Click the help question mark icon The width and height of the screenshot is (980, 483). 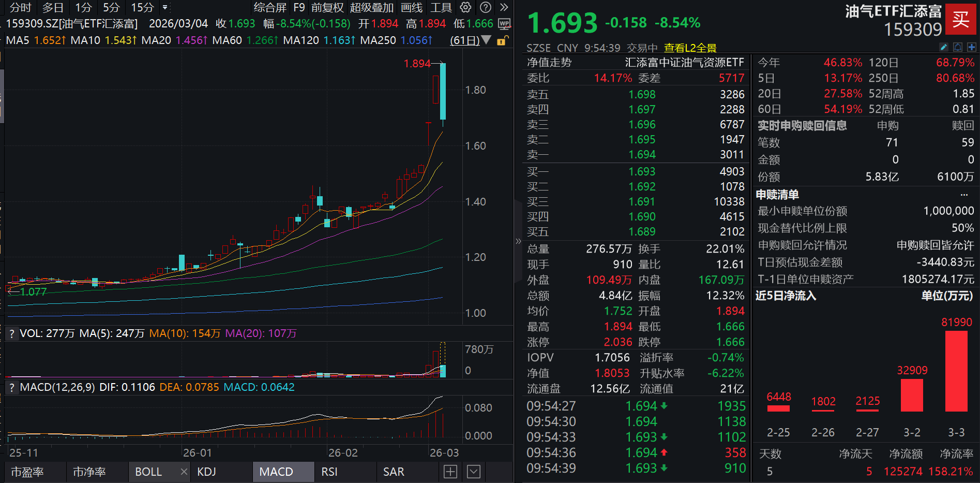click(485, 7)
